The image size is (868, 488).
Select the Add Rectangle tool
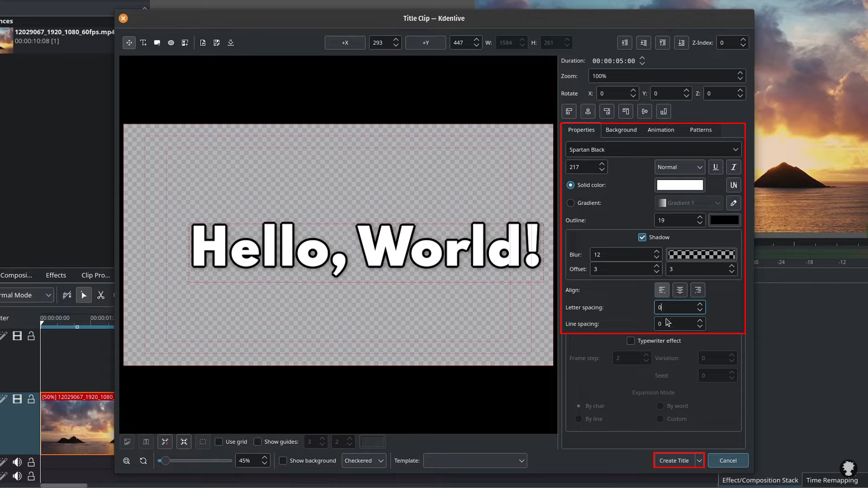(157, 43)
